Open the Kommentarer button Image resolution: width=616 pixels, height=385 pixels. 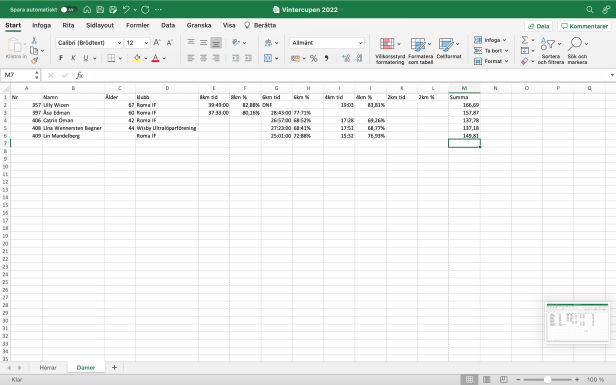pos(584,26)
